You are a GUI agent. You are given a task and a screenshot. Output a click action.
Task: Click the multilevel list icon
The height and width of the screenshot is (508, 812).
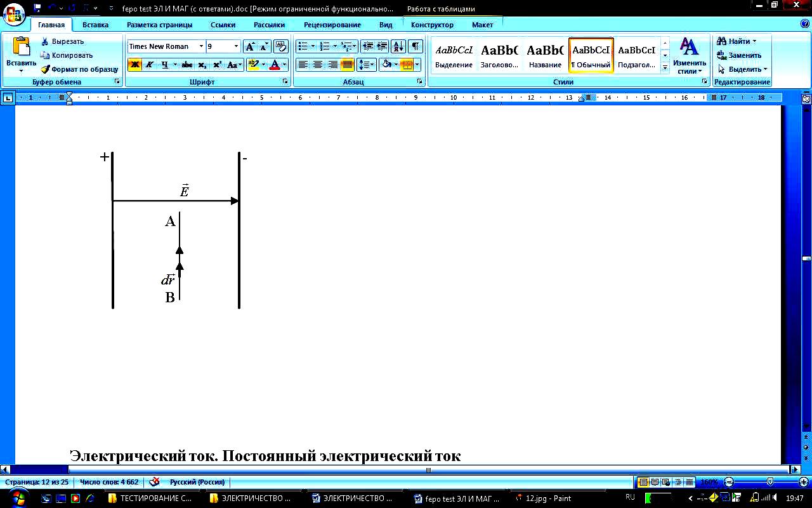click(x=346, y=46)
